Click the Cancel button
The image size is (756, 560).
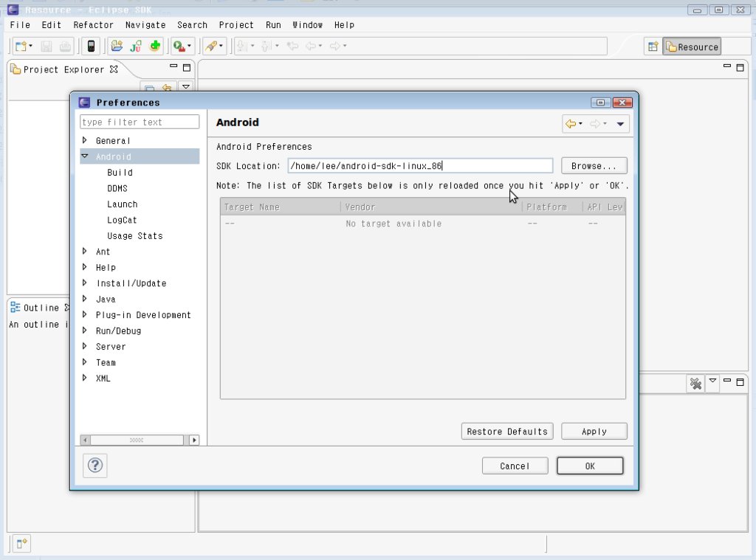pos(515,466)
